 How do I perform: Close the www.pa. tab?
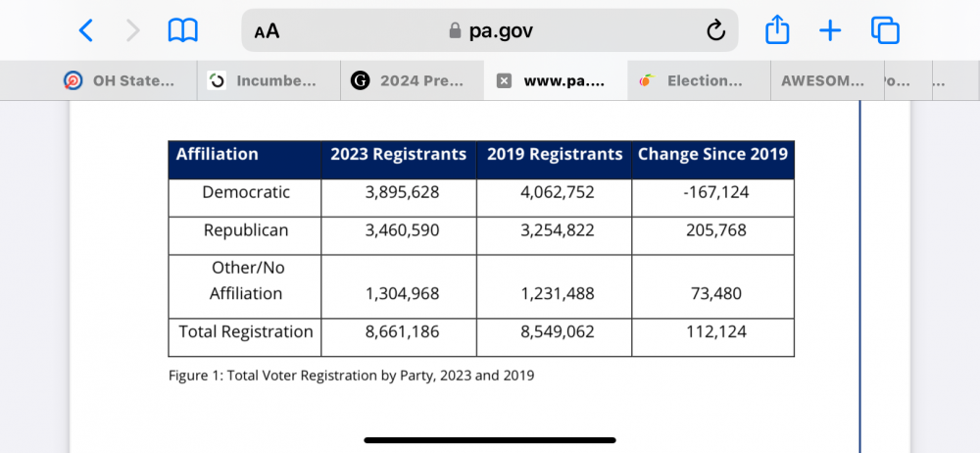(x=504, y=81)
